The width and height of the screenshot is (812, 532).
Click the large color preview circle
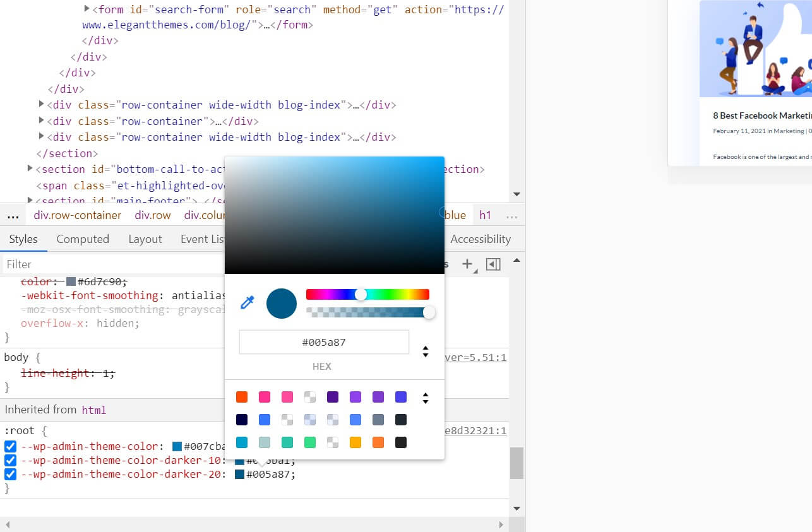tap(281, 303)
